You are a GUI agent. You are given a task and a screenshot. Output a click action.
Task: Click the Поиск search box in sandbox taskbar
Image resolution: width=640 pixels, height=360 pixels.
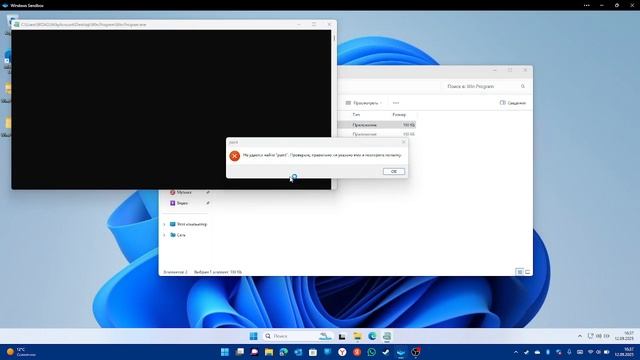(x=298, y=336)
